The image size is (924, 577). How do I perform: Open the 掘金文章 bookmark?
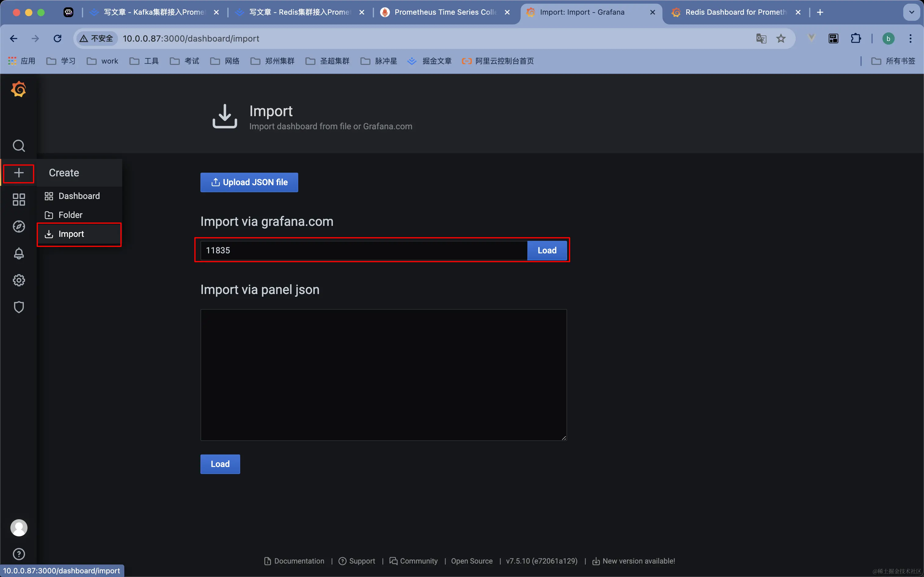430,61
